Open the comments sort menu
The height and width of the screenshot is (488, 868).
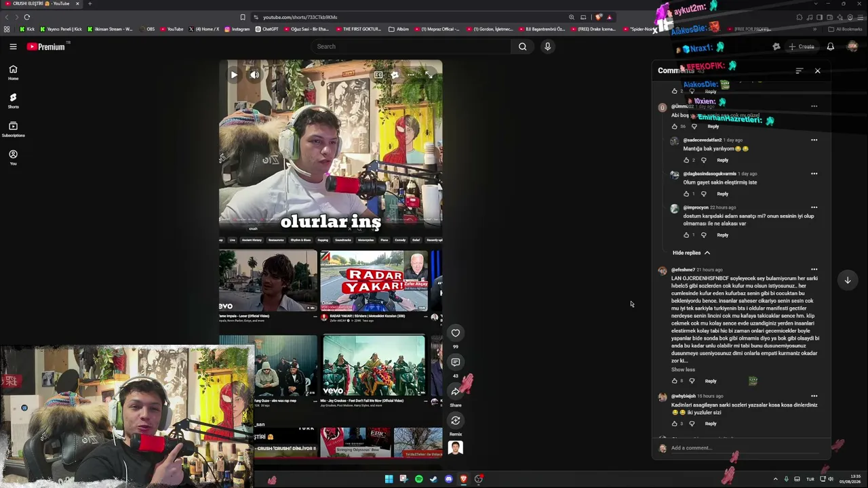point(799,70)
